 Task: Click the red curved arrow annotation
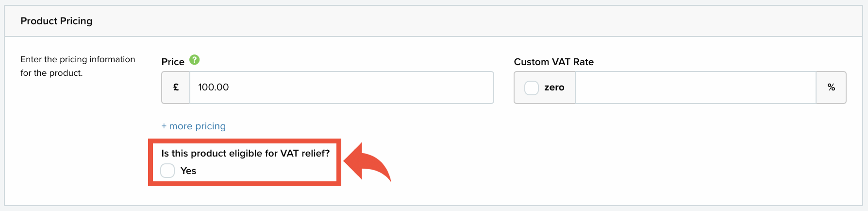coord(367,162)
